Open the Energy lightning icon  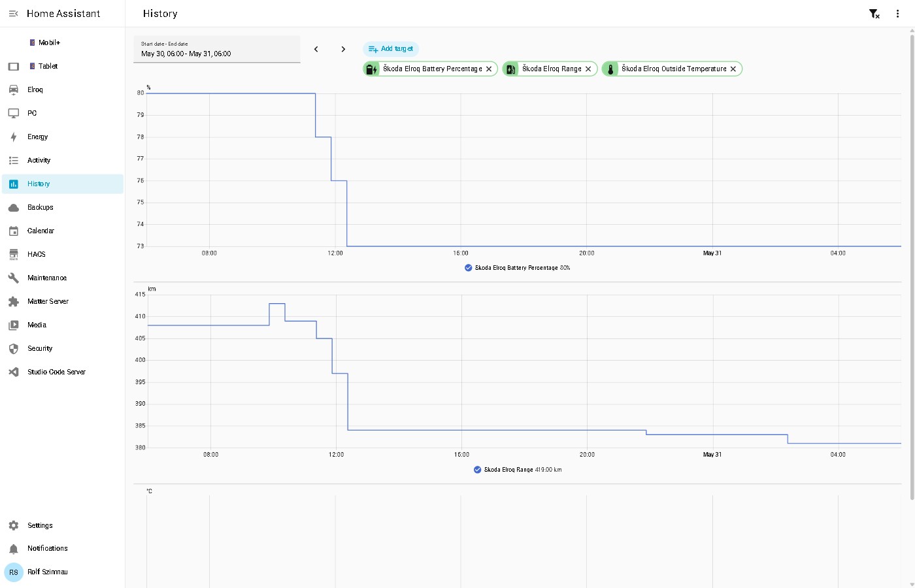tap(14, 137)
